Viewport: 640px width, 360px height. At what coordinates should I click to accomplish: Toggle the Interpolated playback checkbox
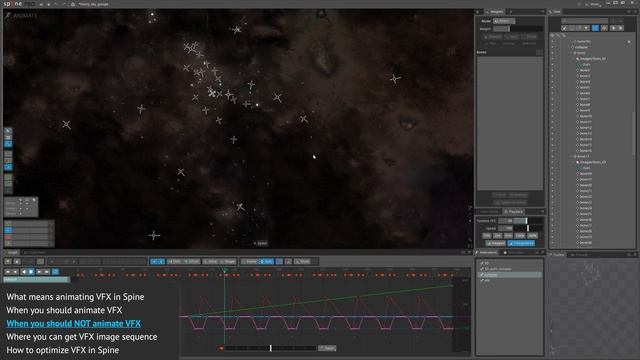coord(521,243)
